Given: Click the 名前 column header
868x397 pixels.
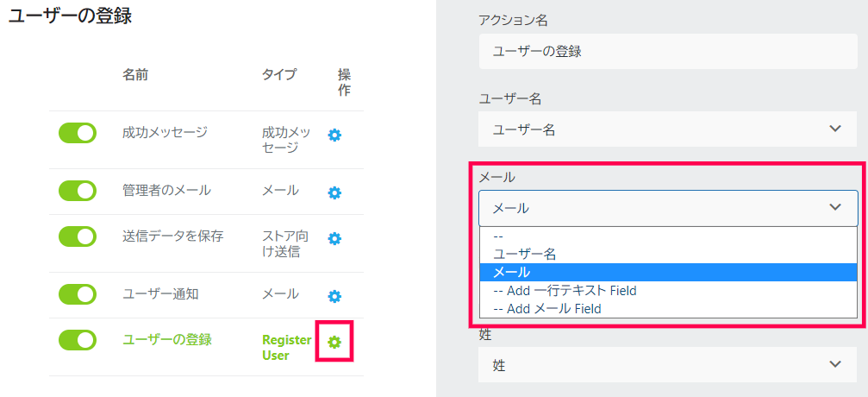Looking at the screenshot, I should point(135,74).
